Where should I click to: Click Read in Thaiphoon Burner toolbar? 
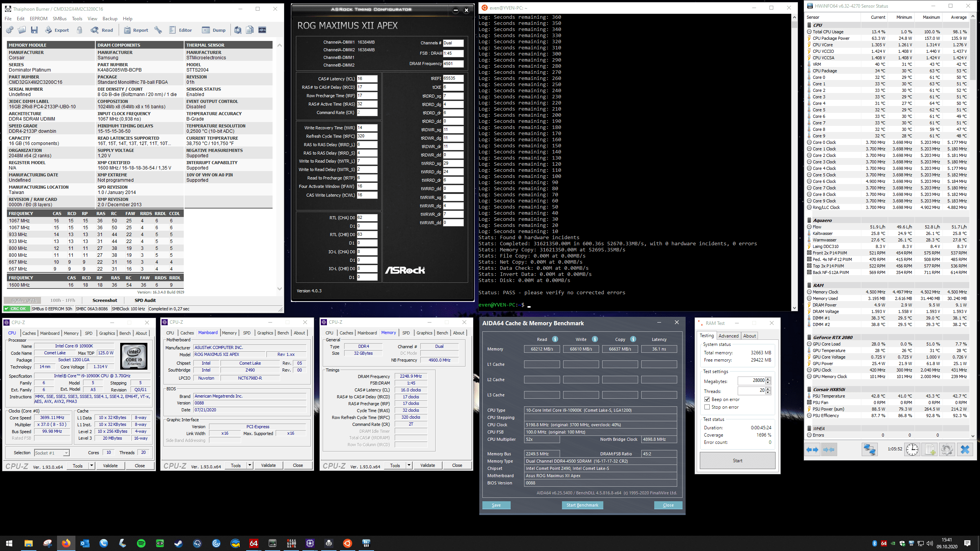pos(102,30)
